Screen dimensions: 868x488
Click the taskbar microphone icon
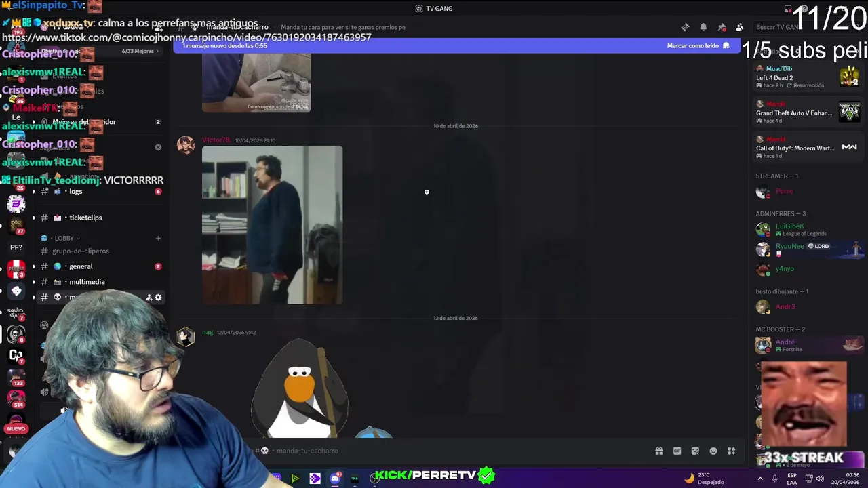tap(775, 479)
